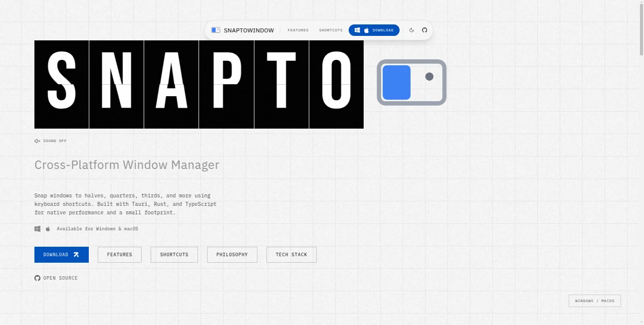Open FEATURES from the navigation bar
The image size is (644, 325).
298,30
